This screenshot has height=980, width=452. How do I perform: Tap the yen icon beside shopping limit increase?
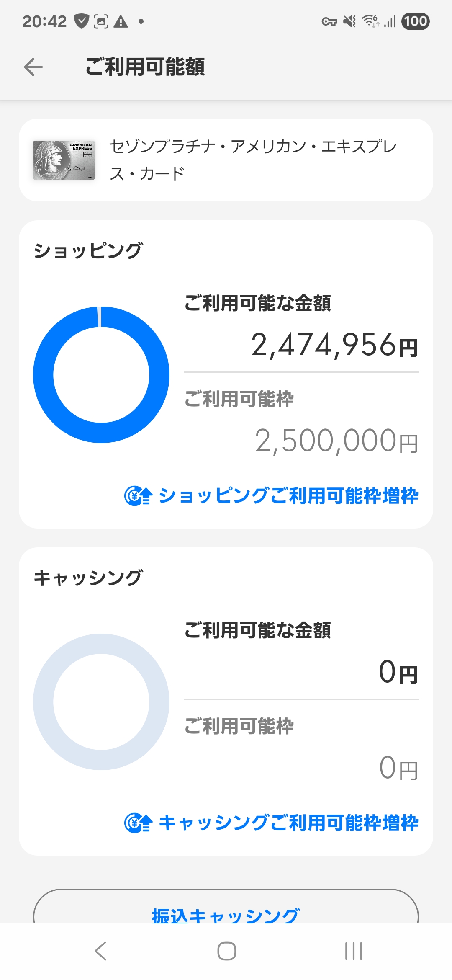(x=138, y=496)
